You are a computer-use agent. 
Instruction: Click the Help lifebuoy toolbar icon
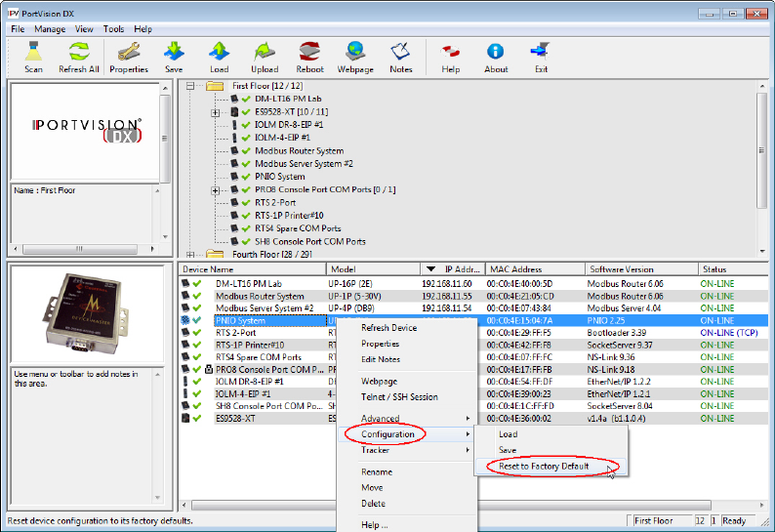coord(450,52)
